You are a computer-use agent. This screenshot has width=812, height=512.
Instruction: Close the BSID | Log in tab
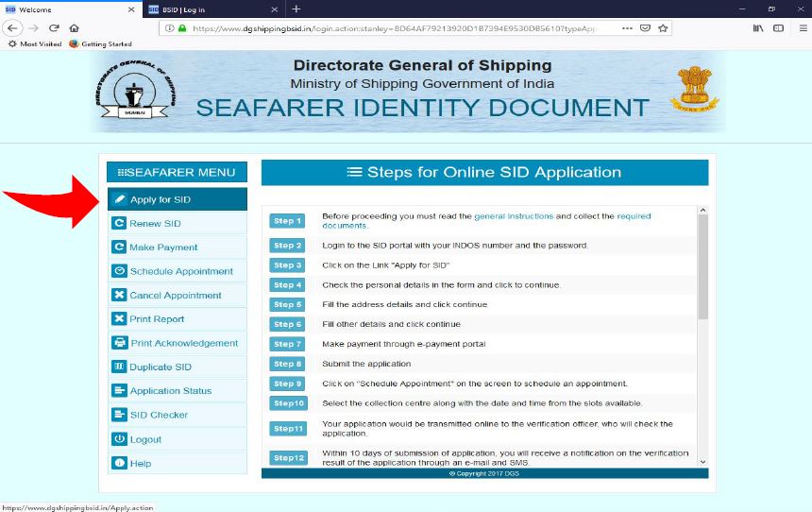275,9
